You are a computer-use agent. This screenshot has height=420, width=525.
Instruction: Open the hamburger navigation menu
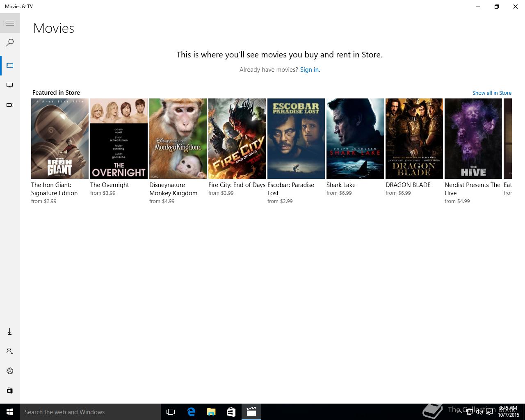[x=10, y=23]
